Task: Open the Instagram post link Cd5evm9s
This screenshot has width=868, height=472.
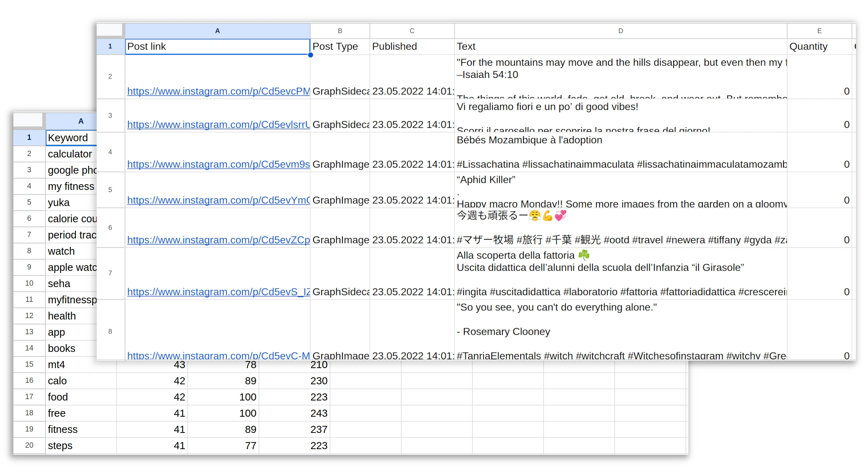Action: (218, 164)
